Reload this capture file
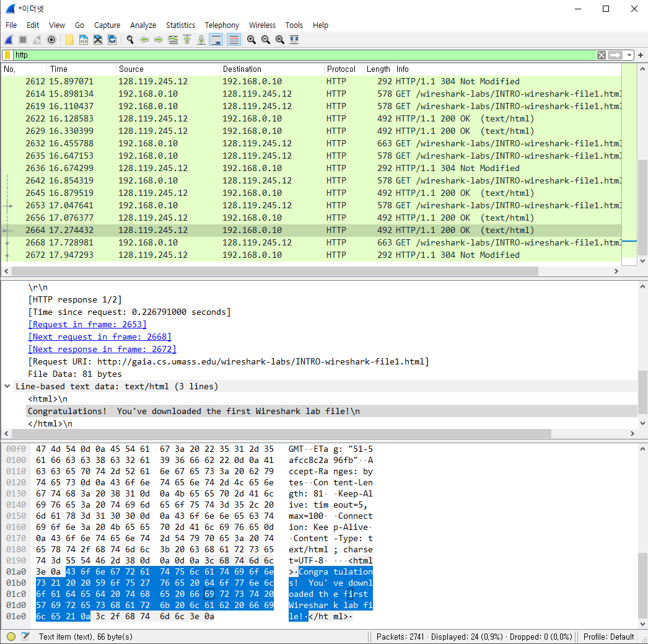648x644 pixels. [112, 40]
